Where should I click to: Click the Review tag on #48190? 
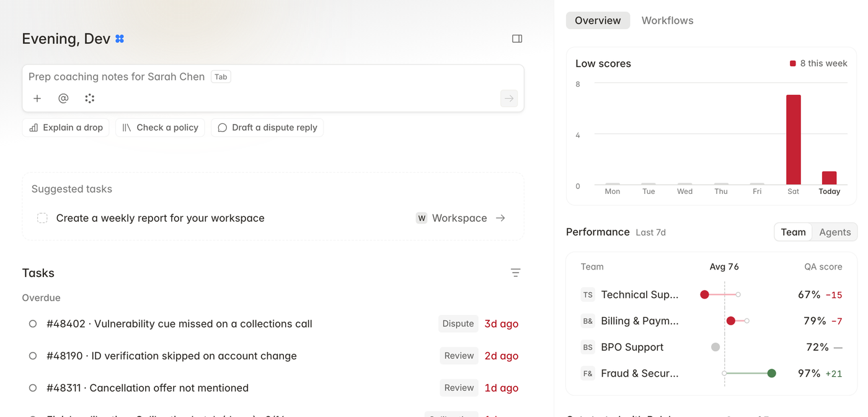tap(459, 356)
